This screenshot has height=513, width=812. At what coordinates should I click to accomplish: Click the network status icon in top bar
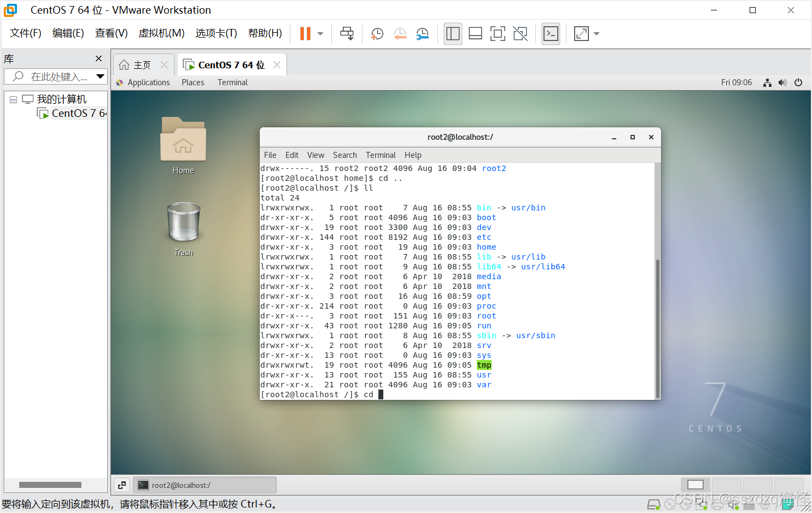pos(768,82)
